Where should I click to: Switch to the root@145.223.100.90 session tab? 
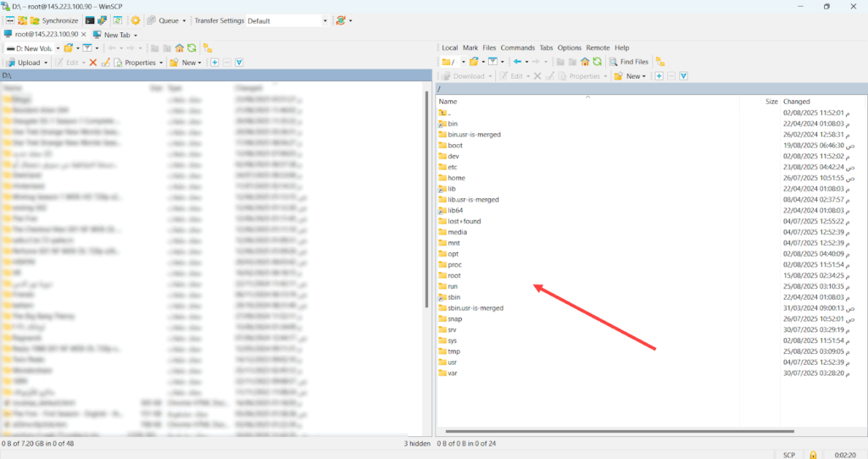42,35
